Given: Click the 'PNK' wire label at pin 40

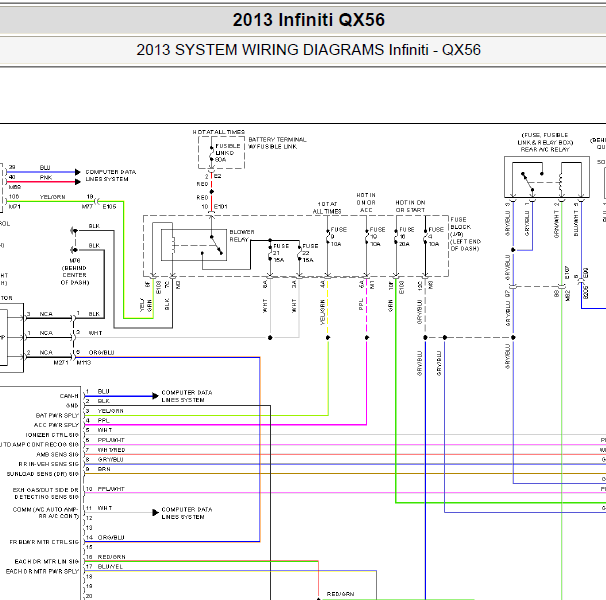Looking at the screenshot, I should (x=46, y=177).
